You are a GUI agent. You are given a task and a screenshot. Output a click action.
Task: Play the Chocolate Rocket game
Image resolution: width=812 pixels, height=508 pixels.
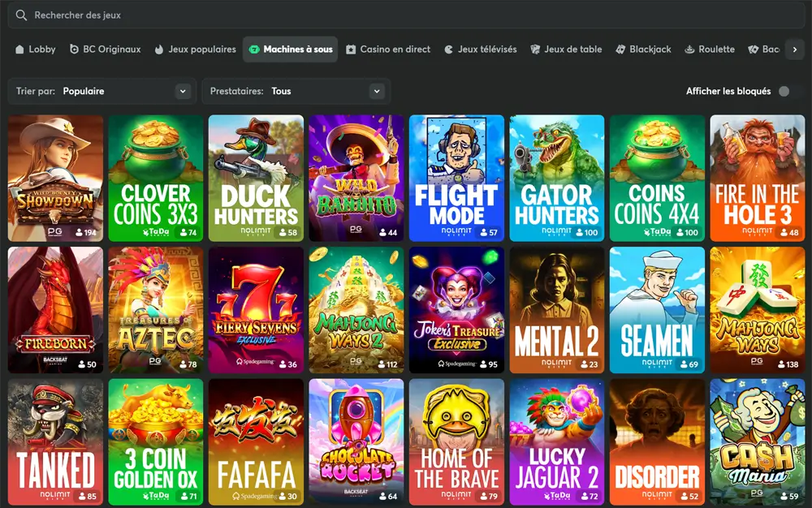pyautogui.click(x=356, y=441)
